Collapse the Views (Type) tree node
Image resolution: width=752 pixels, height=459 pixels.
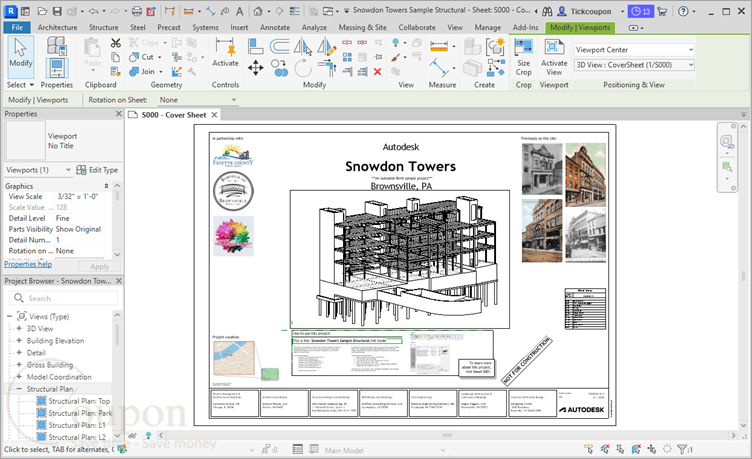pyautogui.click(x=10, y=317)
